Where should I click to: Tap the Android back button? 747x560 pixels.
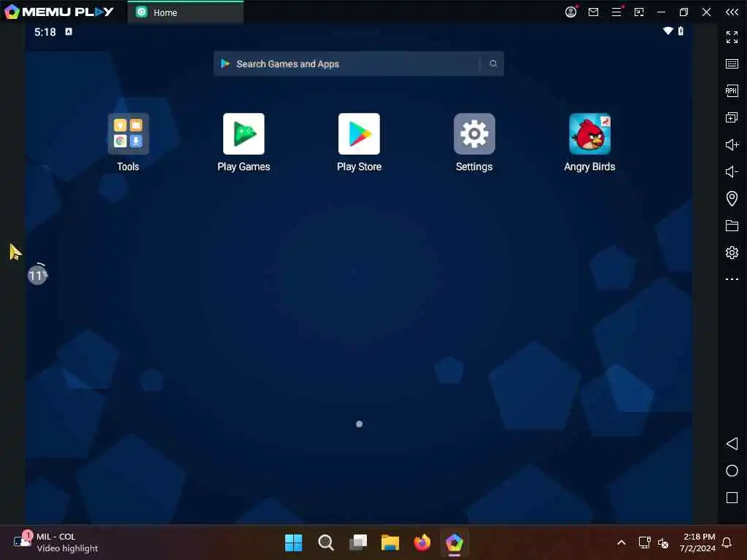732,444
